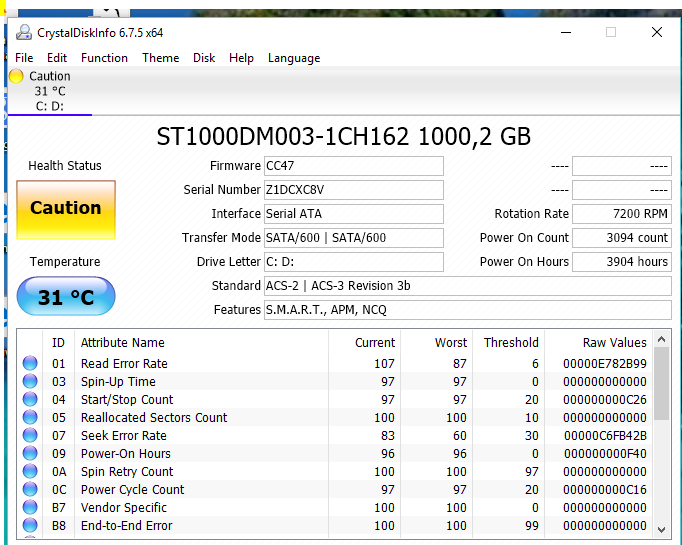Screen dimensions: 682x545
Task: Click status icon for Reallocated Sectors Count
Action: pyautogui.click(x=30, y=417)
